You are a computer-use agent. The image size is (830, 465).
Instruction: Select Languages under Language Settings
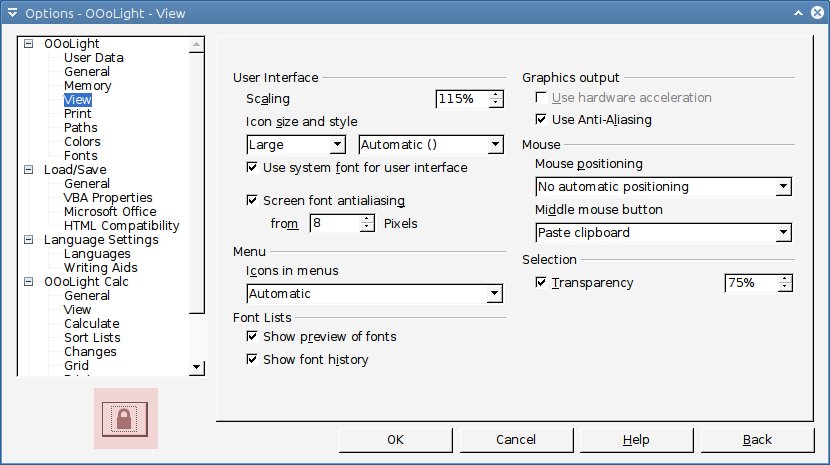tap(97, 254)
